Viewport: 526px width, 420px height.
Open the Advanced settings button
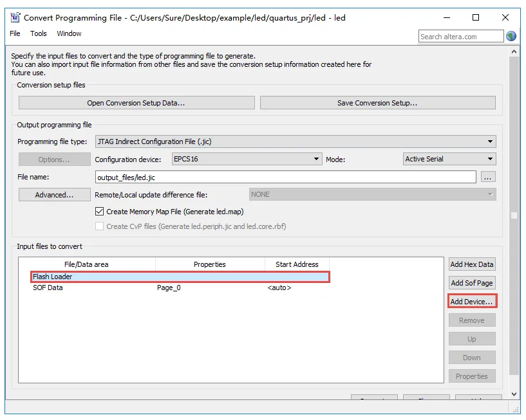(x=54, y=195)
